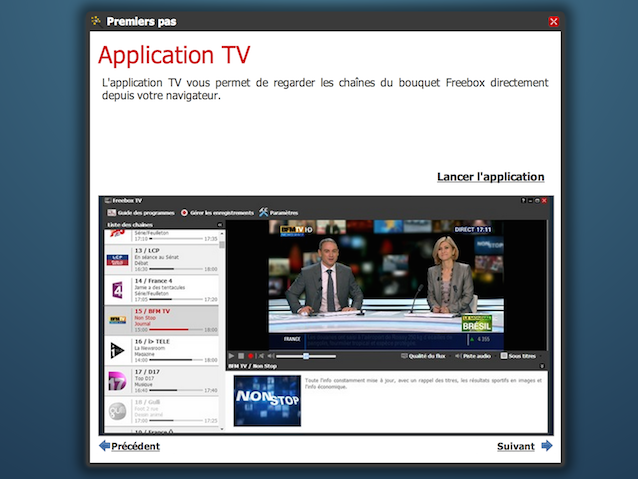Click the BFM TV logo in channel list
The height and width of the screenshot is (479, 638).
pyautogui.click(x=118, y=320)
